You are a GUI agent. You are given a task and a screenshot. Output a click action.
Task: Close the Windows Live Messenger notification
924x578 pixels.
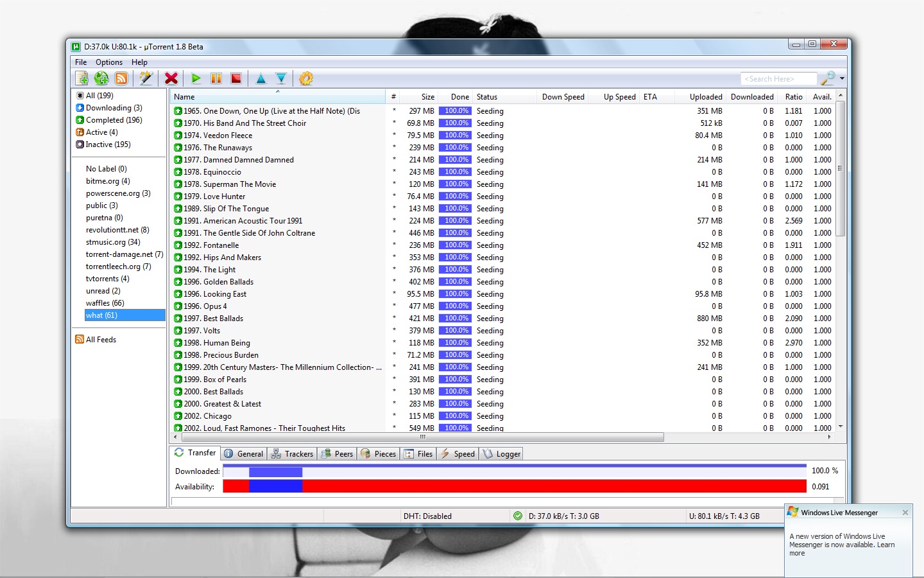[905, 512]
